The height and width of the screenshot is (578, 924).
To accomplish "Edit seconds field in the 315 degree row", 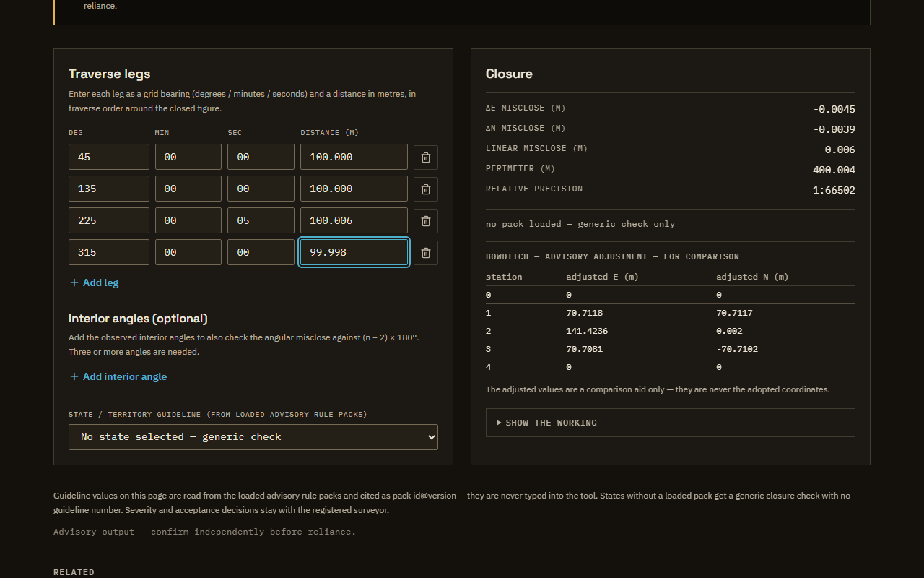I will click(261, 252).
